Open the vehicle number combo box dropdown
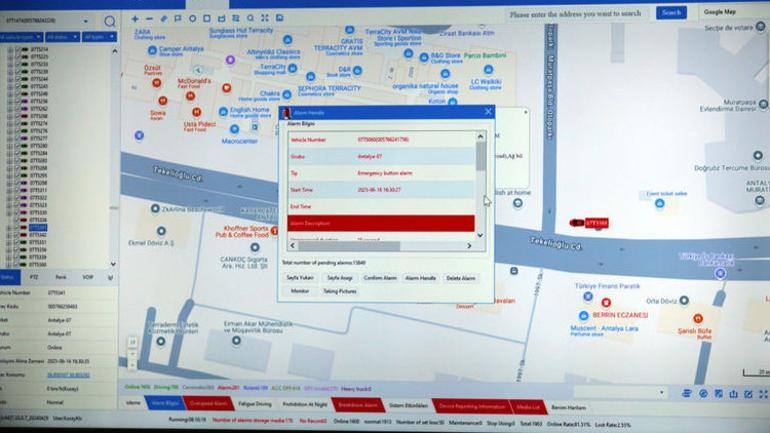The image size is (770, 433). click(x=86, y=21)
